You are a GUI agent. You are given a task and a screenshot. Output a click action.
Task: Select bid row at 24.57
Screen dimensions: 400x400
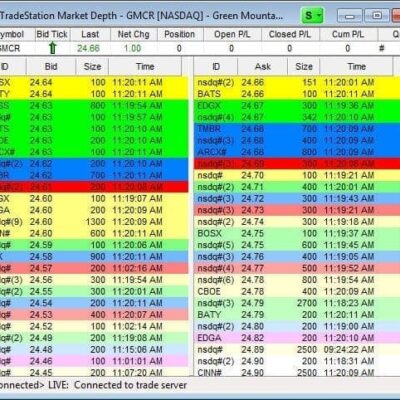94,268
